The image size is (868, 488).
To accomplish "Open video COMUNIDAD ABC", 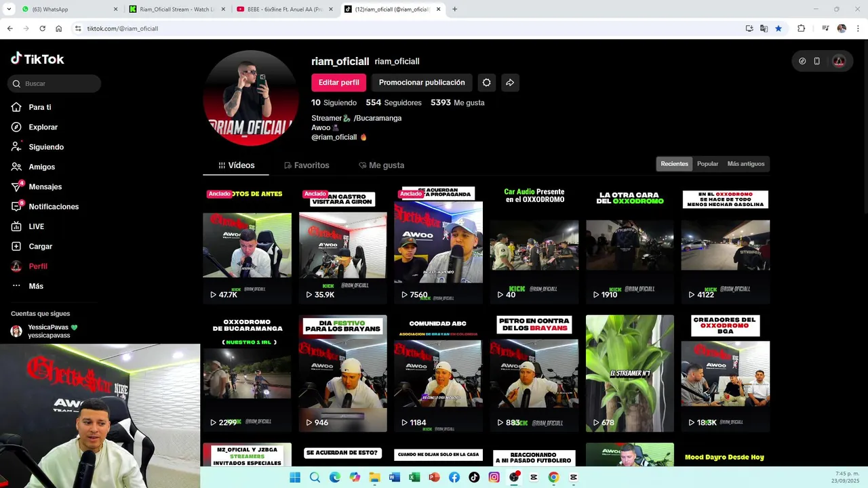I will [x=438, y=373].
